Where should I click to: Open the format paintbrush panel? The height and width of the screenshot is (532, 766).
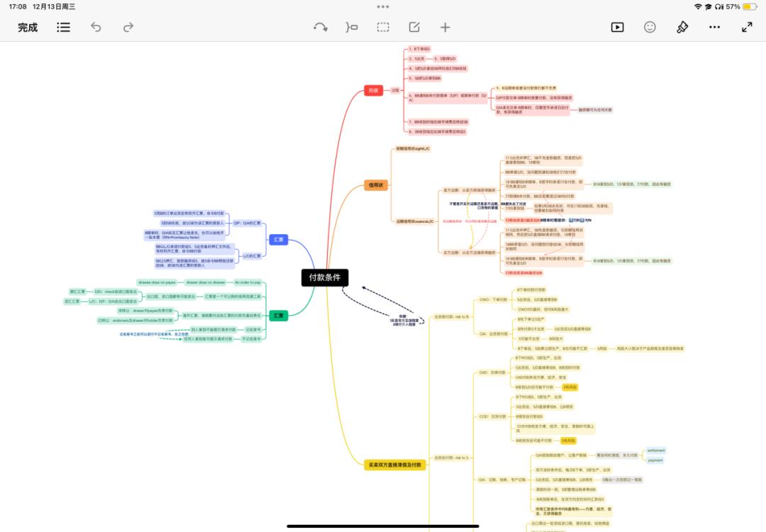click(x=682, y=28)
